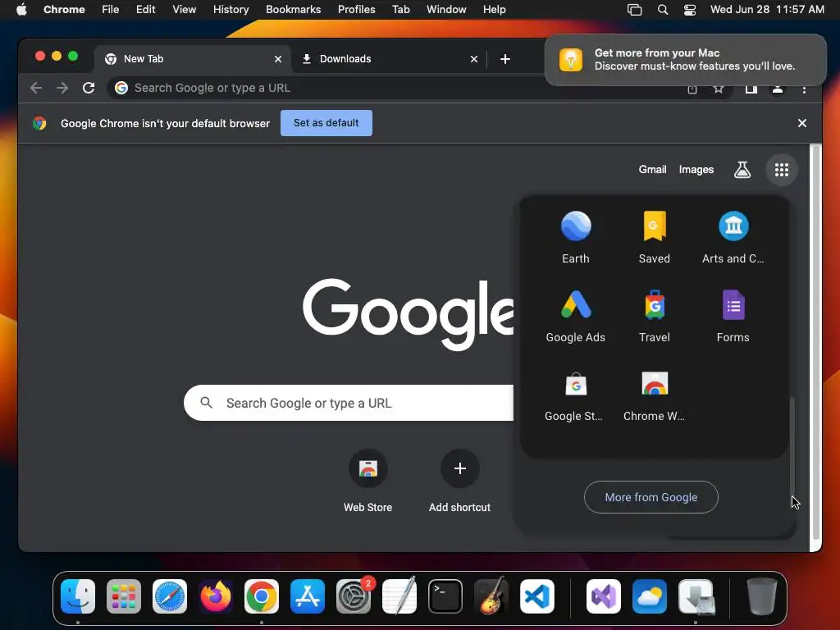Open Visual Studio from the Dock
The width and height of the screenshot is (840, 630).
(x=604, y=596)
